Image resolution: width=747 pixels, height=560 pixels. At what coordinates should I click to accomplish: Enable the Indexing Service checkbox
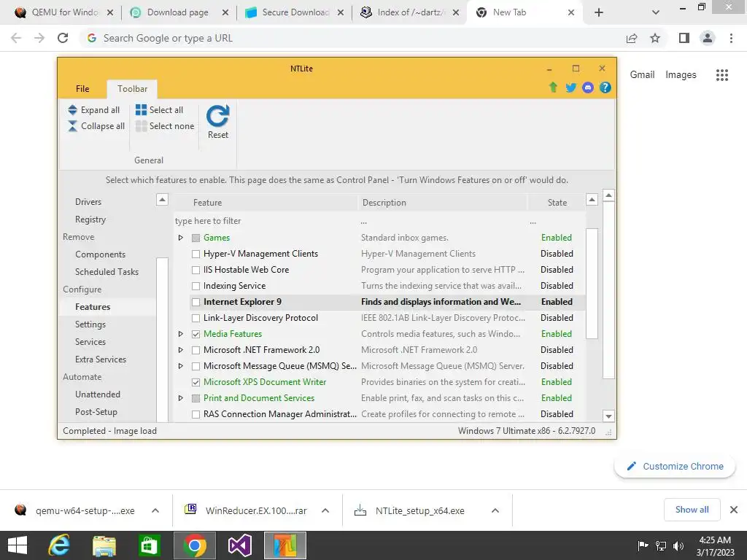click(x=196, y=286)
